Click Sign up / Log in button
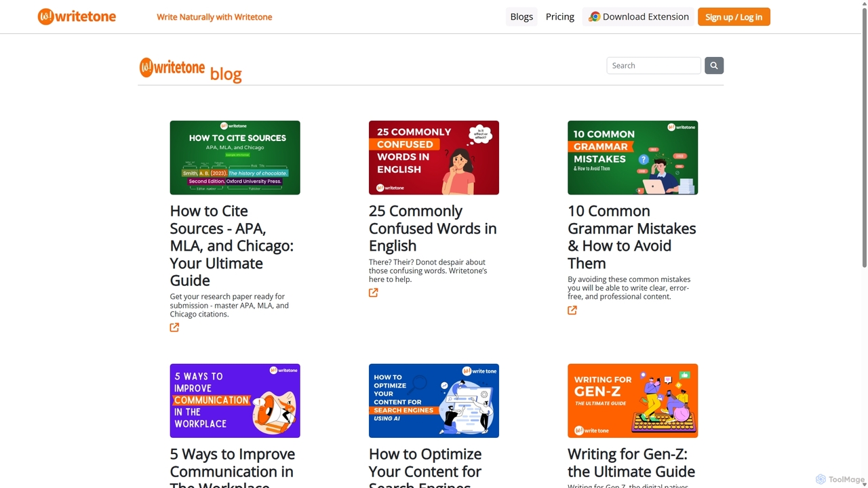This screenshot has width=868, height=488. (x=734, y=17)
